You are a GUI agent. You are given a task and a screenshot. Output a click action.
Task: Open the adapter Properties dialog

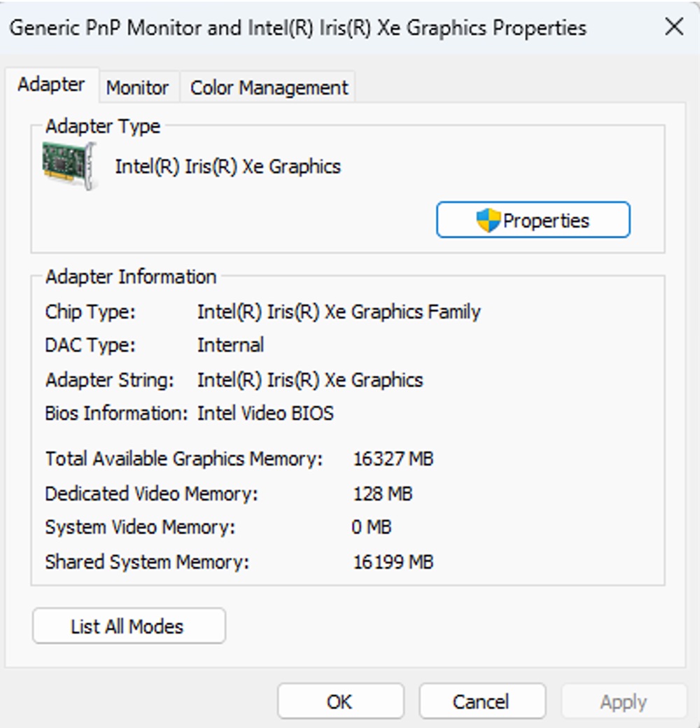533,219
